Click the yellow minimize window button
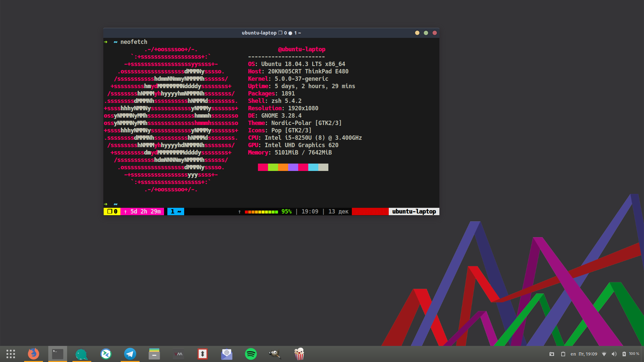This screenshot has width=644, height=362. pyautogui.click(x=417, y=33)
